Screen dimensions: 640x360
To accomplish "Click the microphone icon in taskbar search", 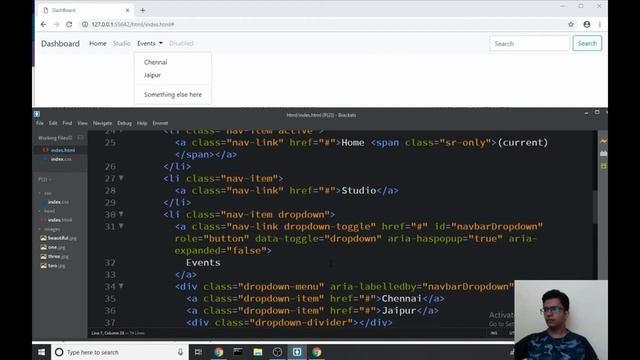I will (x=180, y=352).
